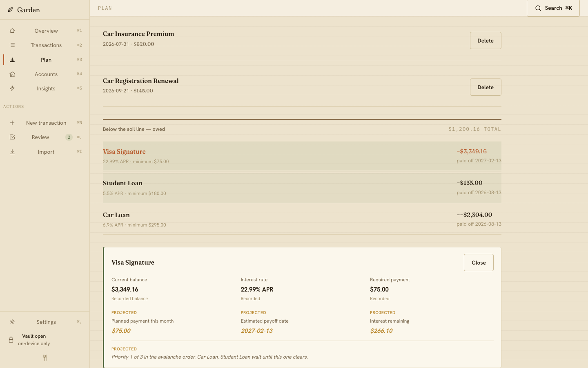The height and width of the screenshot is (368, 588).
Task: Click the Overview home icon
Action: click(x=12, y=31)
